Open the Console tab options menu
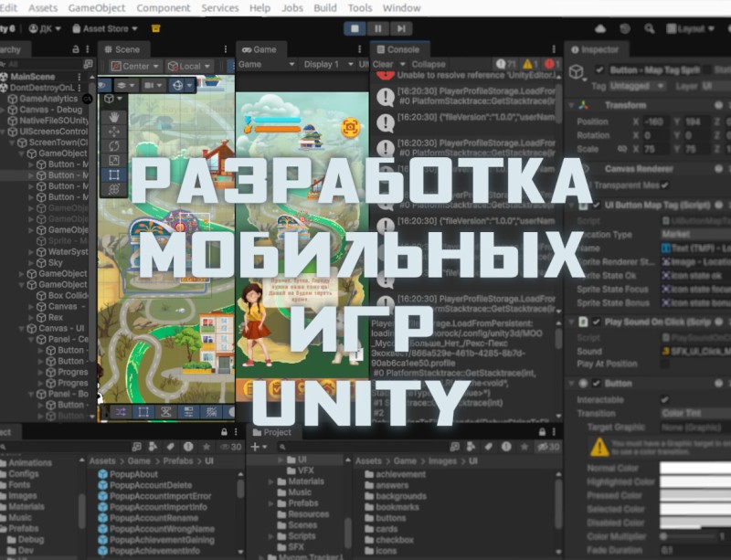731x560 pixels. click(554, 49)
